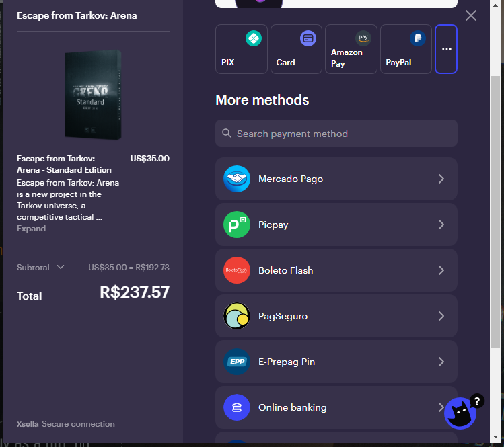Open PagSeguro via its chevron
The height and width of the screenshot is (447, 504).
tap(441, 316)
